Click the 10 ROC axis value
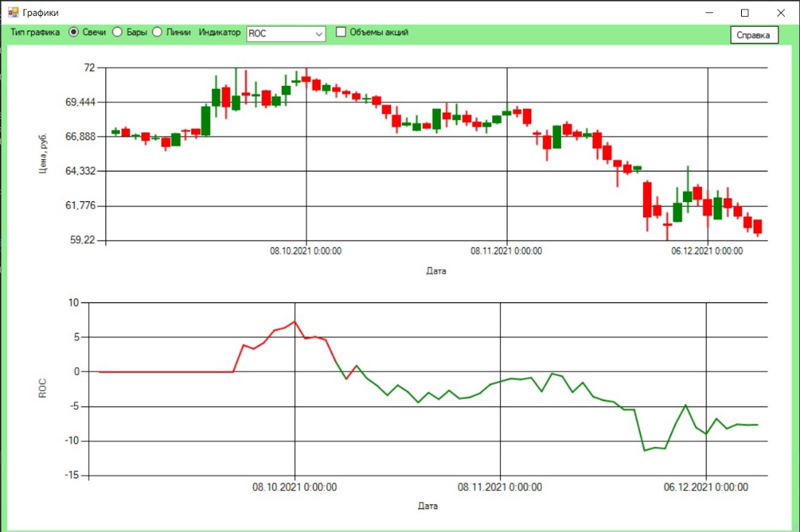The width and height of the screenshot is (800, 532). 74,303
